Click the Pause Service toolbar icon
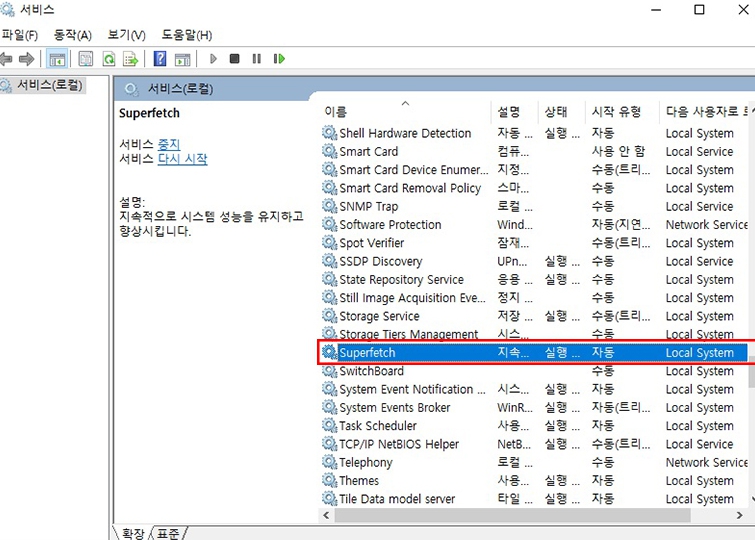The image size is (755, 540). [257, 59]
